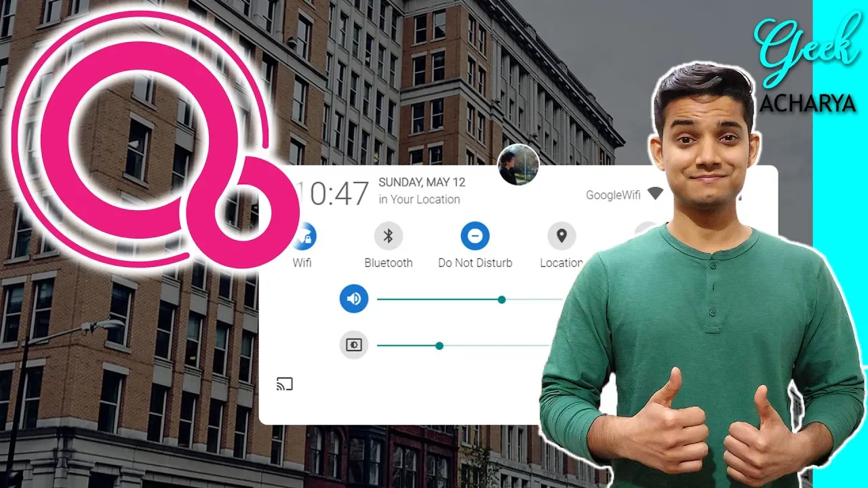Toggle the Wifi quick setting
The width and height of the screenshot is (868, 488).
tap(304, 236)
